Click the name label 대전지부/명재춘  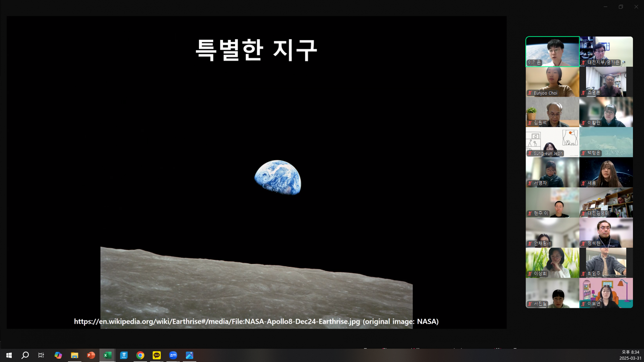tap(603, 63)
